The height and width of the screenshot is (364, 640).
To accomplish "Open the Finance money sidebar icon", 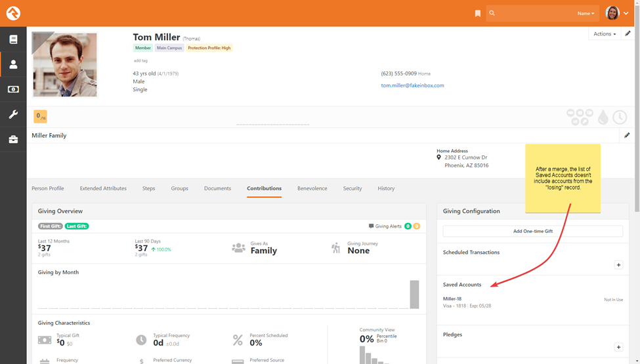I will tap(13, 89).
